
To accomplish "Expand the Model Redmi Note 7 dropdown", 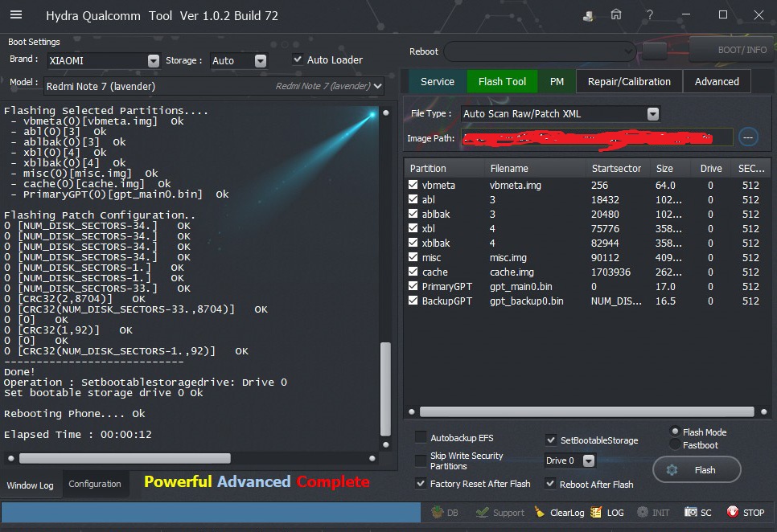I will click(378, 86).
